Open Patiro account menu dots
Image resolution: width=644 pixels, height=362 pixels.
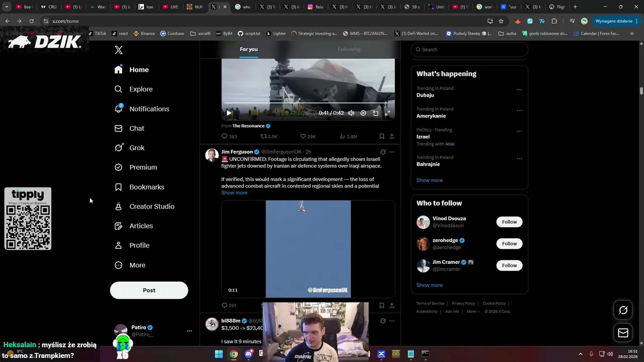pyautogui.click(x=190, y=331)
